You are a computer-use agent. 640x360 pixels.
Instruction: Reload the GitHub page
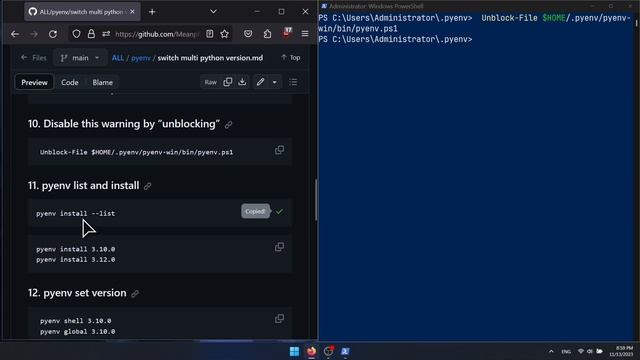pyautogui.click(x=53, y=34)
